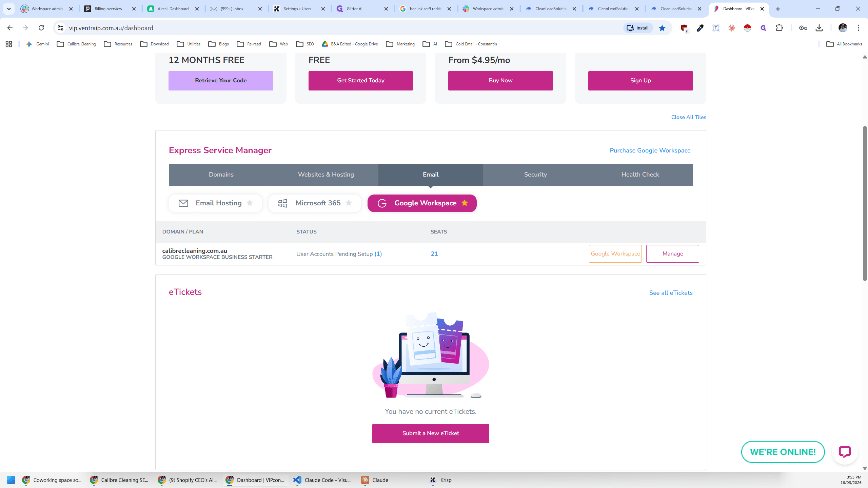Screen dimensions: 868x488
Task: Open the Windows Start menu
Action: point(11,480)
